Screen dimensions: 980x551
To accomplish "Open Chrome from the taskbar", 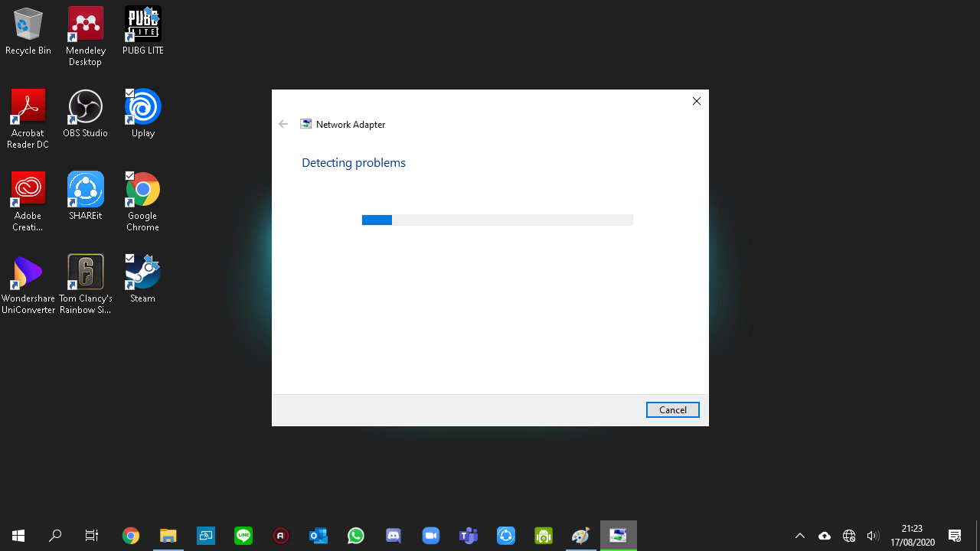I will (131, 536).
